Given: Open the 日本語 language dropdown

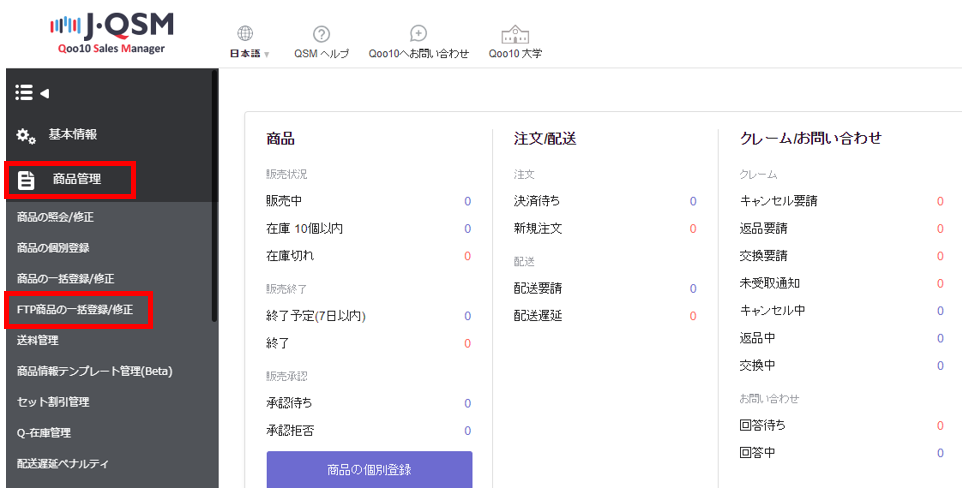Looking at the screenshot, I should 250,54.
